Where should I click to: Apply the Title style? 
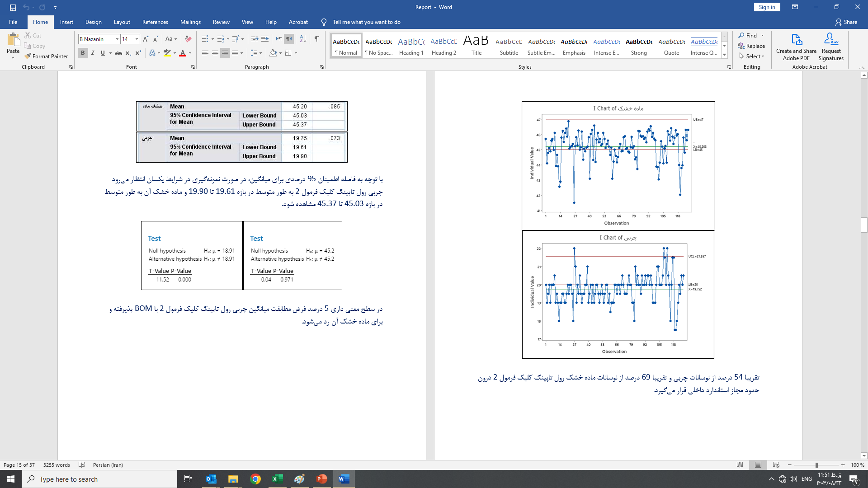[x=476, y=45]
